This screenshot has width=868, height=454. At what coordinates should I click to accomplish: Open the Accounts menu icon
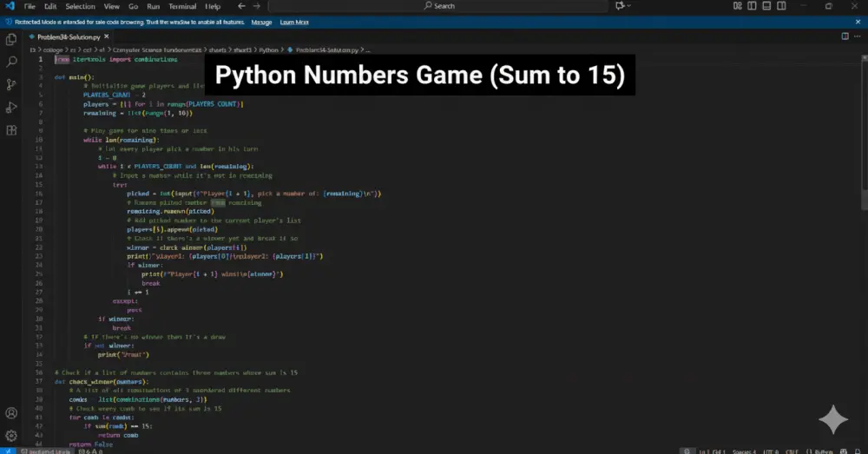click(x=11, y=413)
